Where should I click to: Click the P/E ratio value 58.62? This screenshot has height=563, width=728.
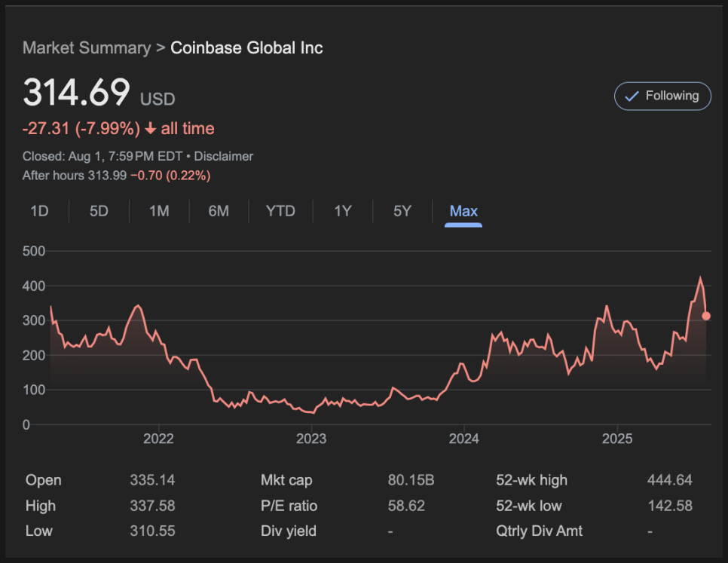(x=406, y=506)
